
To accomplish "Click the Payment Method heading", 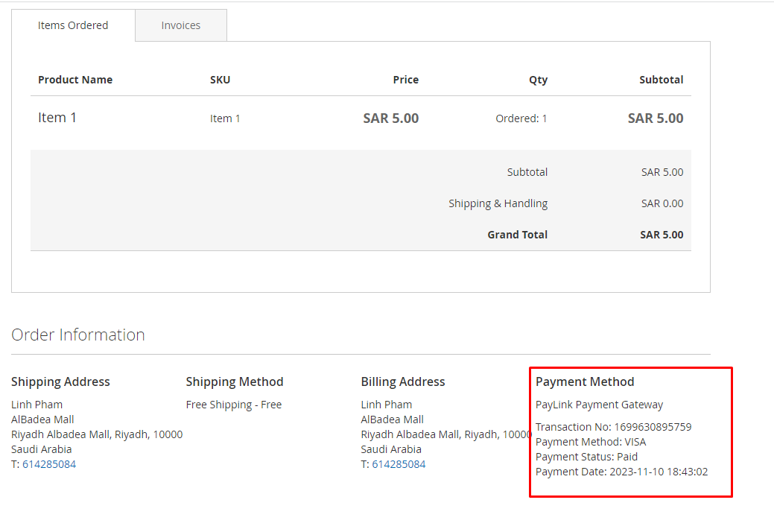I will tap(585, 381).
